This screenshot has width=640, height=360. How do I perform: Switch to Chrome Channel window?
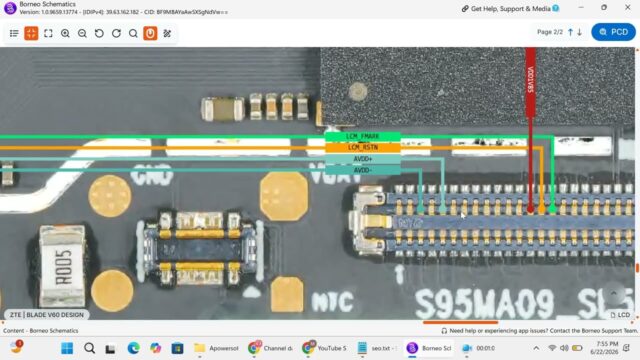click(x=270, y=348)
